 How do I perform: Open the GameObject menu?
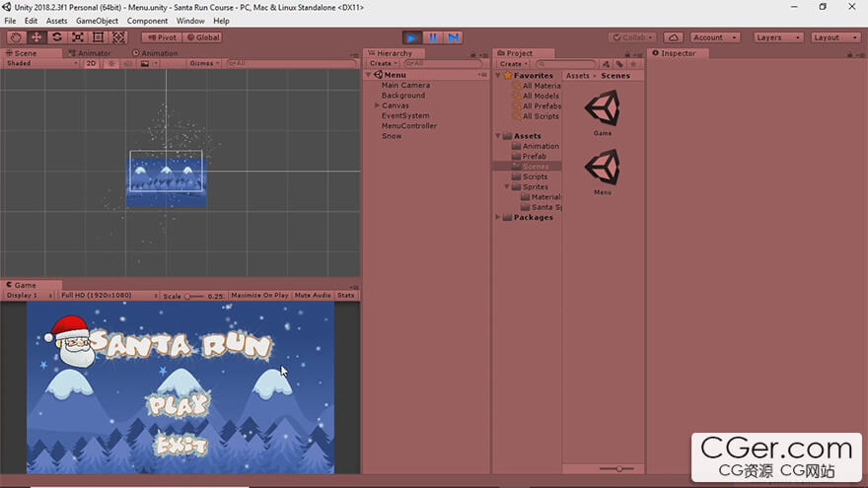97,21
